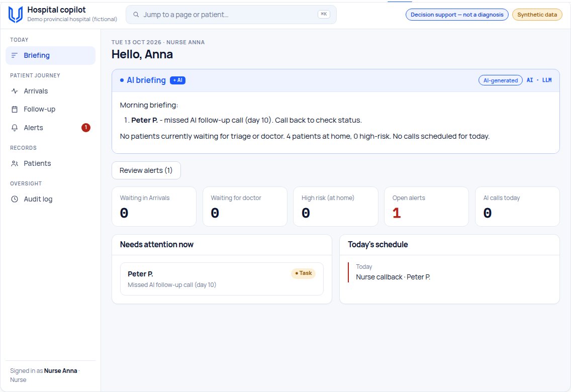571x392 pixels.
Task: Click the ⌘K shortcut hint in the search box
Action: 324,14
